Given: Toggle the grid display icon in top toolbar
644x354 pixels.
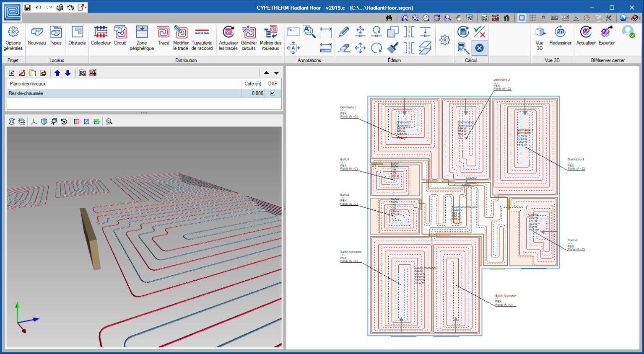Looking at the screenshot, I should point(532,18).
